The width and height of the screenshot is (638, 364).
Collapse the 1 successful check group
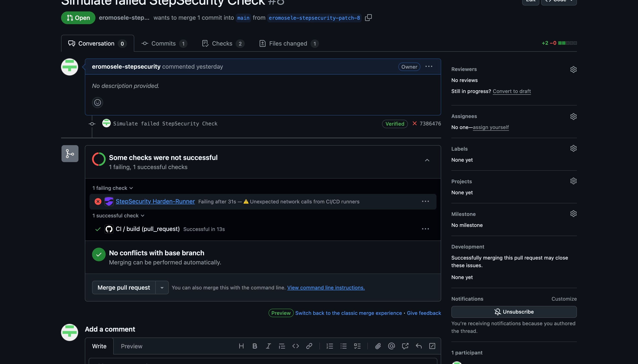118,215
